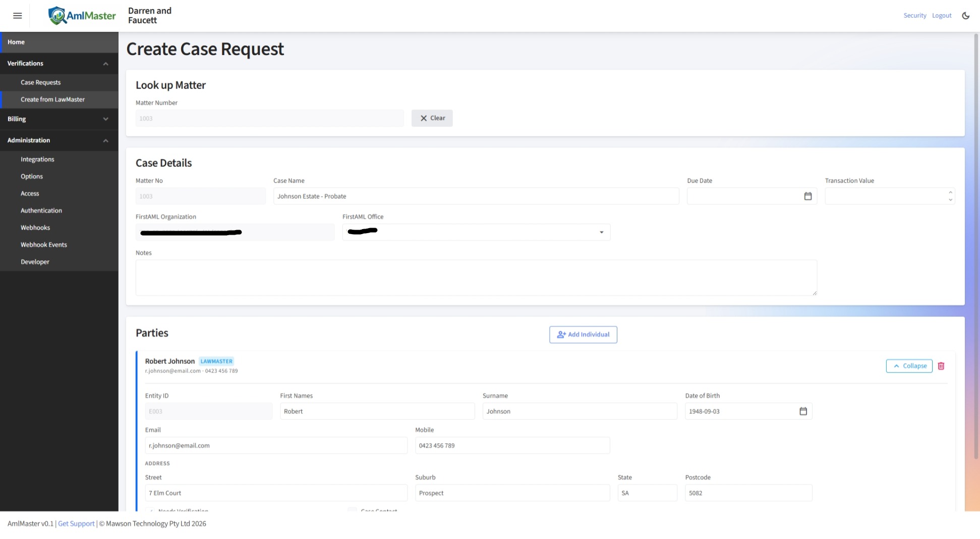Viewport: 980px width, 539px height.
Task: Toggle dark mode with the moon icon
Action: (x=965, y=16)
